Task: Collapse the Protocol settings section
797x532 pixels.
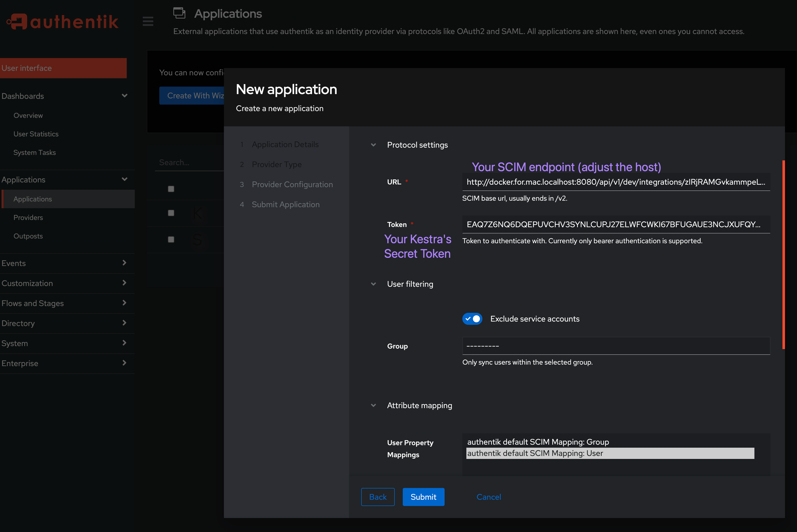Action: (373, 145)
